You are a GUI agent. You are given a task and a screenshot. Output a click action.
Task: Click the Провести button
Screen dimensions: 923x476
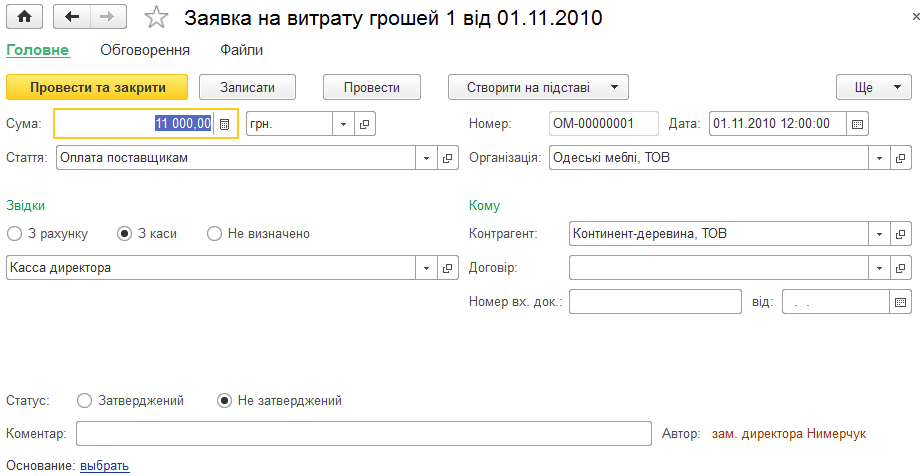tap(371, 88)
